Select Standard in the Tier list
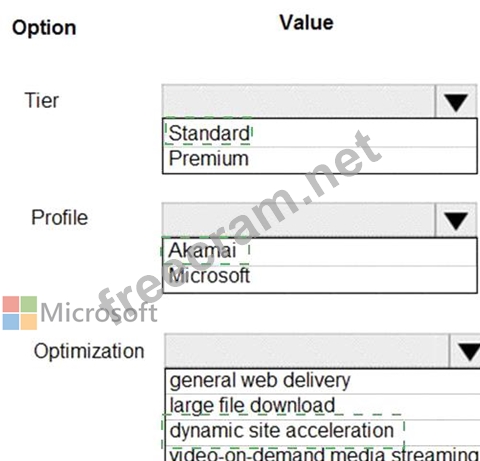Viewport: 480px width, 461px height. pos(320,133)
